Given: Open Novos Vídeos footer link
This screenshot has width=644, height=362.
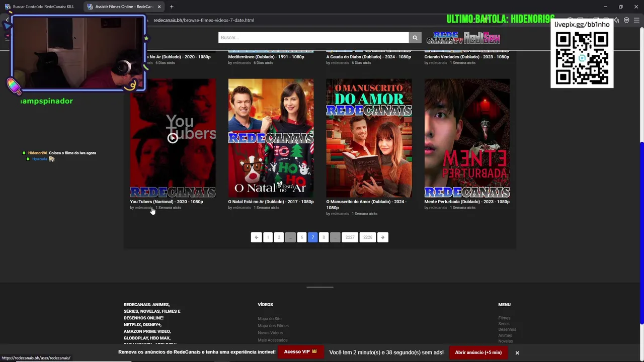Looking at the screenshot, I should [x=270, y=333].
